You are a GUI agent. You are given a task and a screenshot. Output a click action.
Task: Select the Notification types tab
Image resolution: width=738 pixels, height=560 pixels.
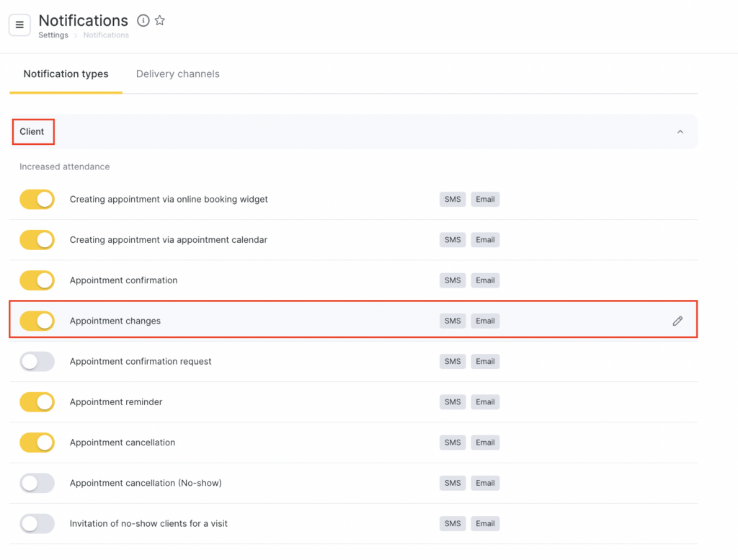coord(66,74)
